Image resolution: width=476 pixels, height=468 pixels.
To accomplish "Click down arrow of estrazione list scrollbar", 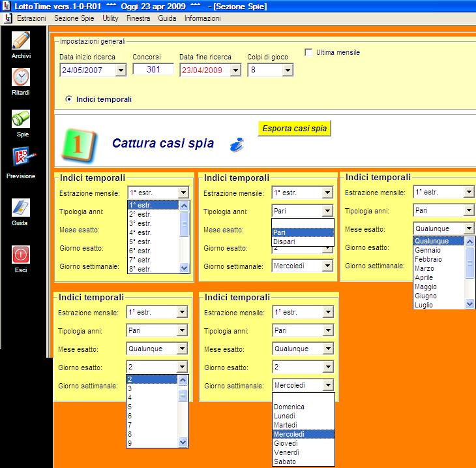I will [185, 268].
